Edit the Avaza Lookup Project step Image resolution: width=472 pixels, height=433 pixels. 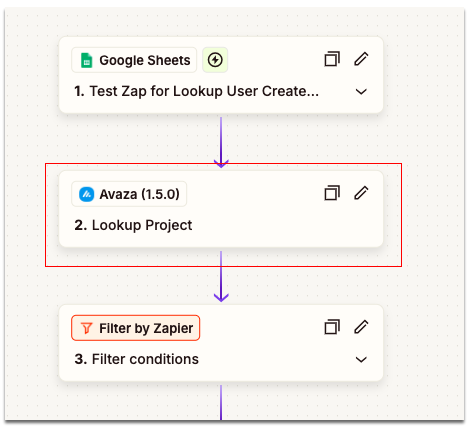coord(361,193)
